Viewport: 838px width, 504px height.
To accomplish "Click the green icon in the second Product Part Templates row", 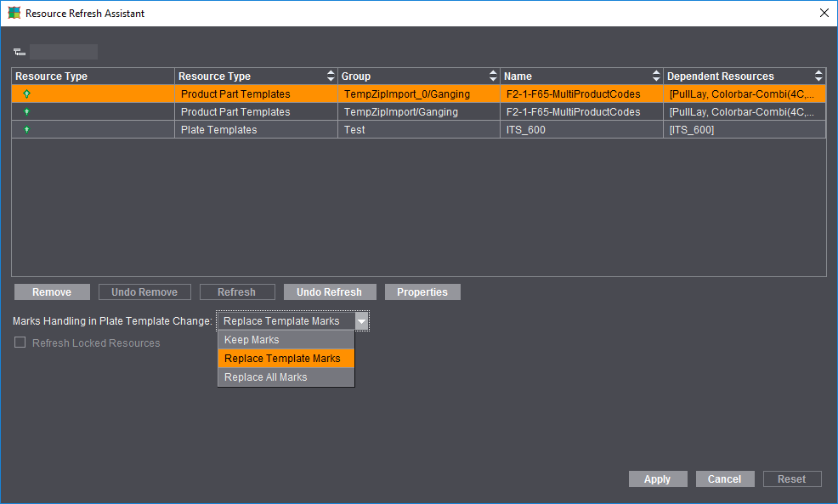I will [x=27, y=112].
